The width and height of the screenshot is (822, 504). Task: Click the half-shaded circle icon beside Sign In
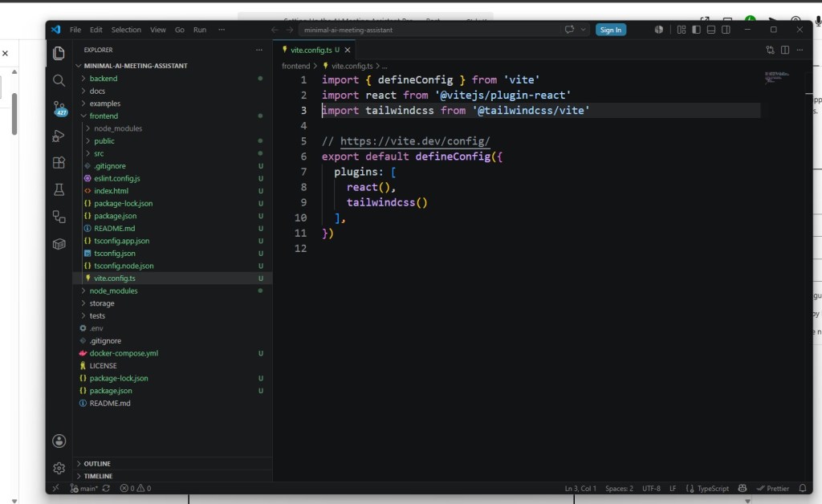[659, 30]
